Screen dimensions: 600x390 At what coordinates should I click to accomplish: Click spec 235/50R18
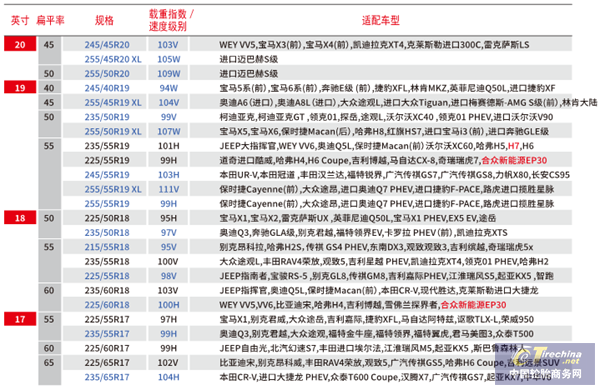(x=107, y=233)
